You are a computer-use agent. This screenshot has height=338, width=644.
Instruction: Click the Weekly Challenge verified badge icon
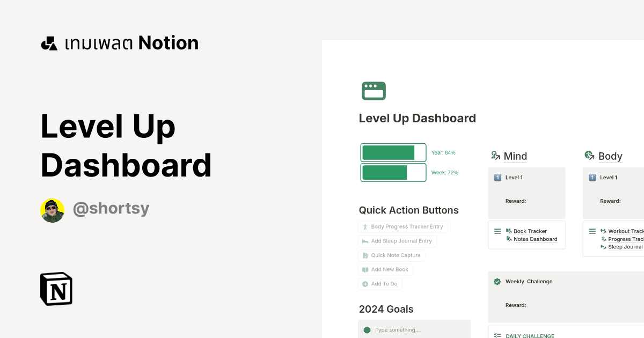tap(497, 281)
